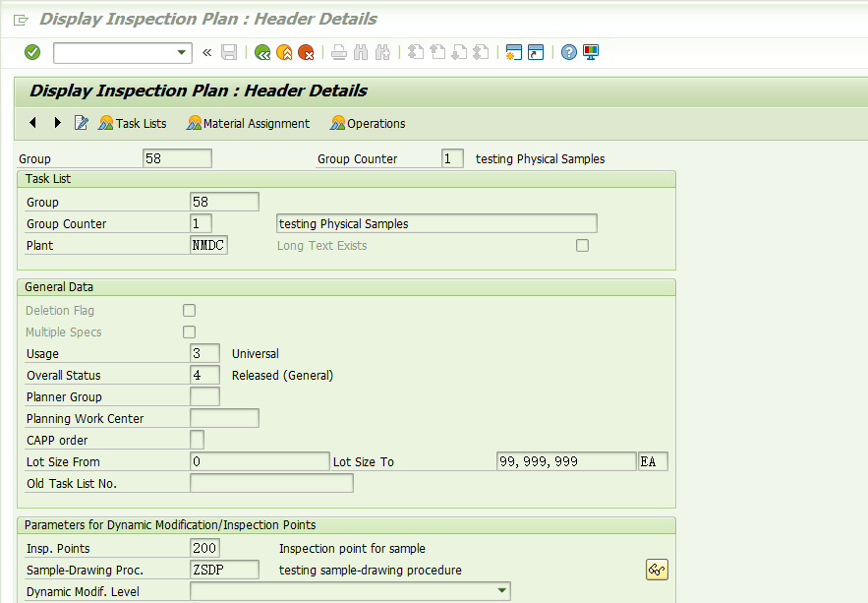Viewport: 868px width, 603px height.
Task: Click the Last Page icon
Action: 481,52
